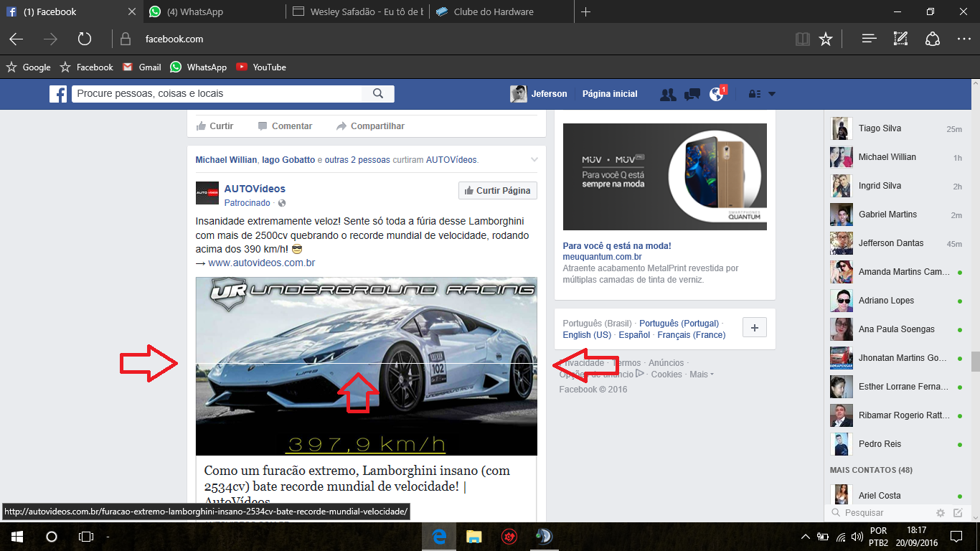Image resolution: width=980 pixels, height=551 pixels.
Task: Reload the page with refresh icon
Action: point(85,39)
